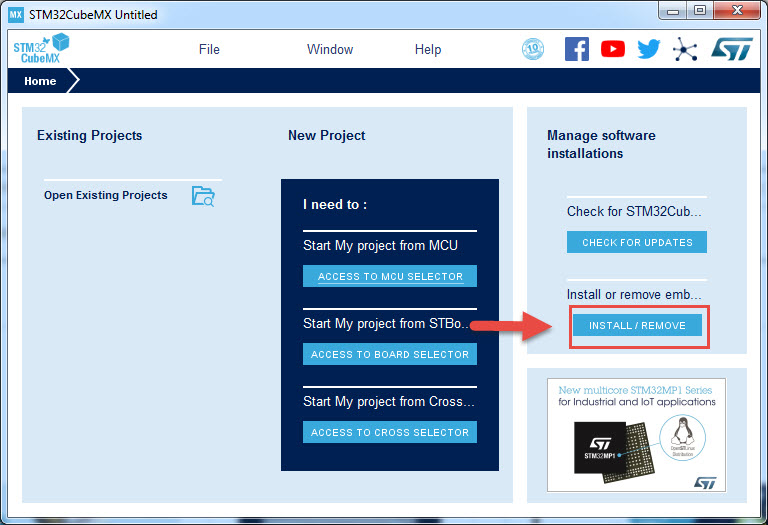Viewport: 768px width, 525px height.
Task: Click 'Start My project from MCU' text
Action: point(381,245)
